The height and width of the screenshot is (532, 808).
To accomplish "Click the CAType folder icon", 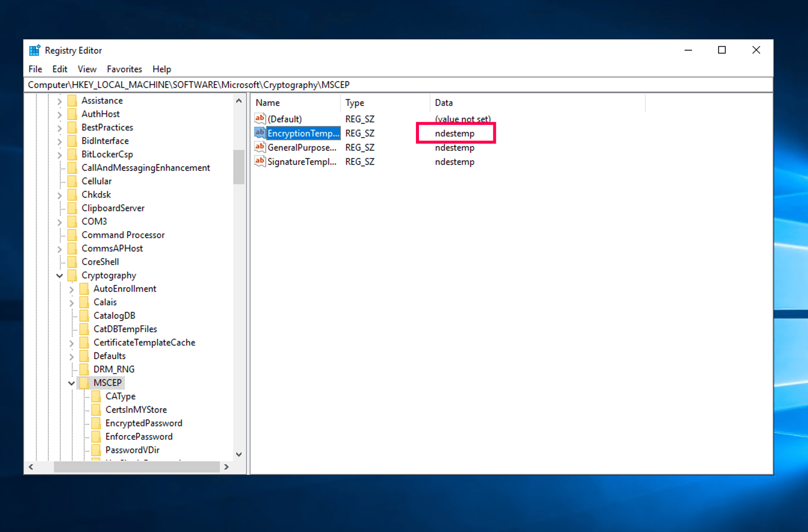I will click(x=96, y=396).
